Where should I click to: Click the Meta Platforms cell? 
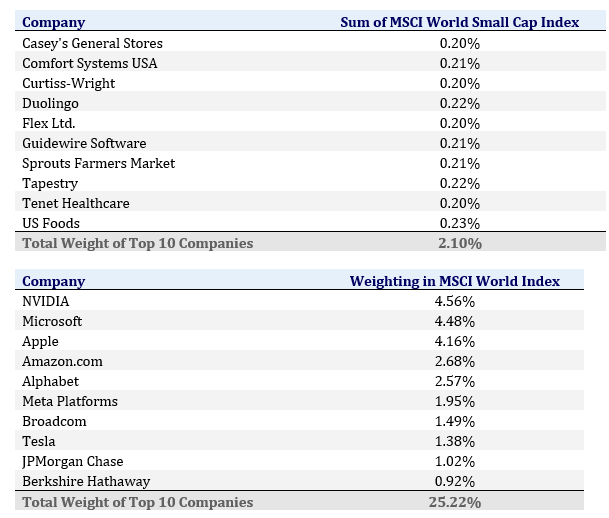(70, 401)
